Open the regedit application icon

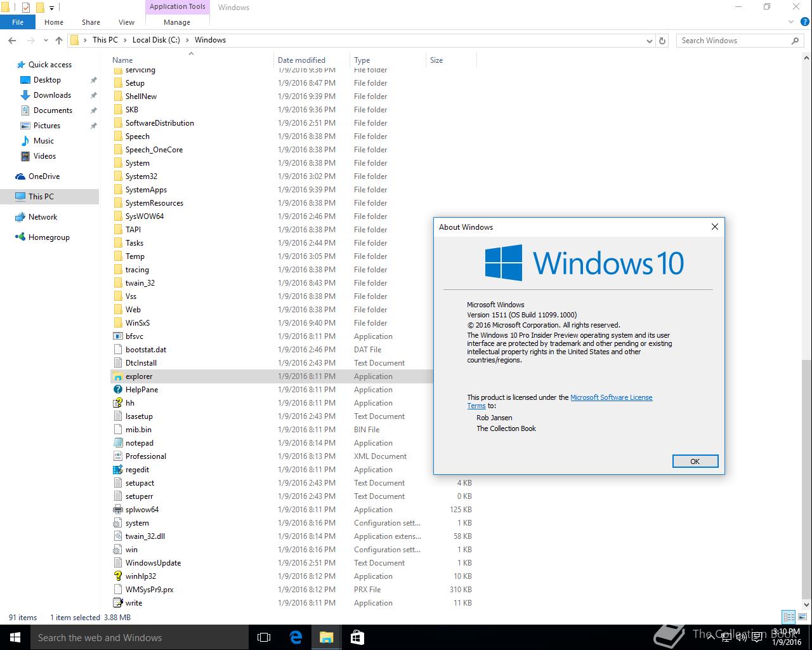tap(118, 470)
